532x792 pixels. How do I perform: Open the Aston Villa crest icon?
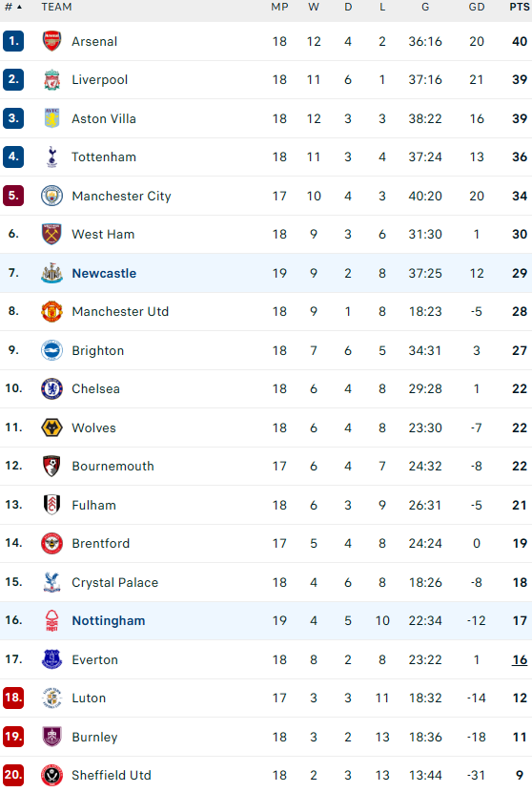(51, 118)
